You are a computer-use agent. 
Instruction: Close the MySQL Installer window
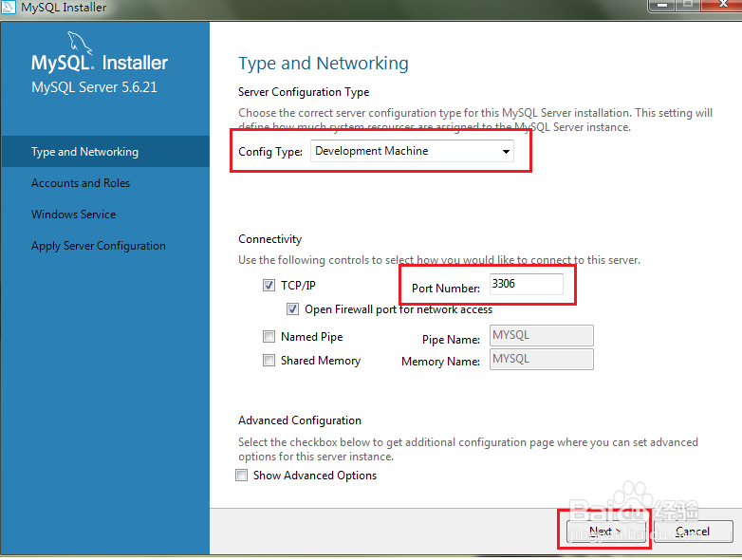click(723, 5)
